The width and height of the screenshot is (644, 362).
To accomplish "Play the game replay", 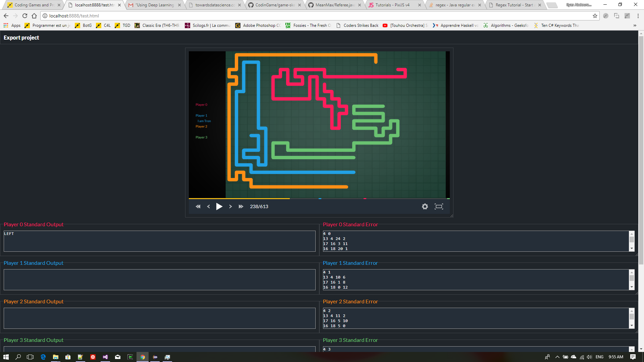I will tap(219, 206).
